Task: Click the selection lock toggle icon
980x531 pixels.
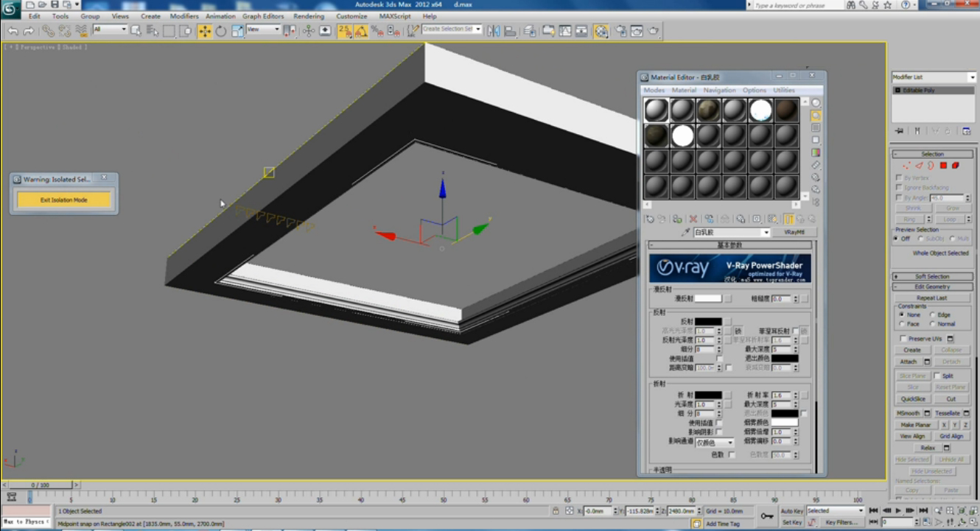Action: [x=556, y=510]
